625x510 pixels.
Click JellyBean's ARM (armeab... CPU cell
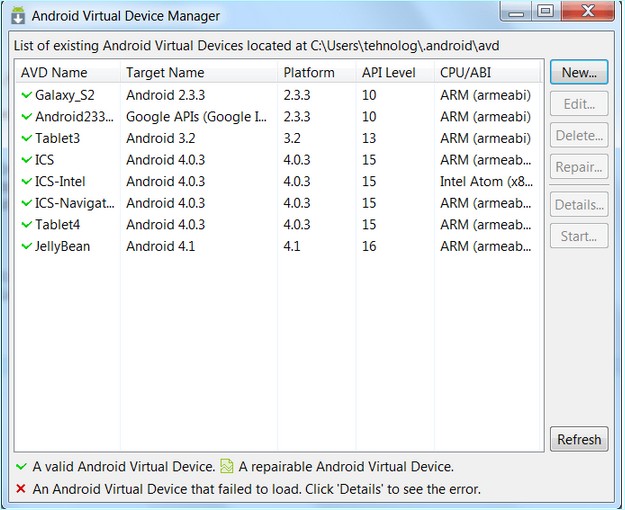tap(485, 246)
